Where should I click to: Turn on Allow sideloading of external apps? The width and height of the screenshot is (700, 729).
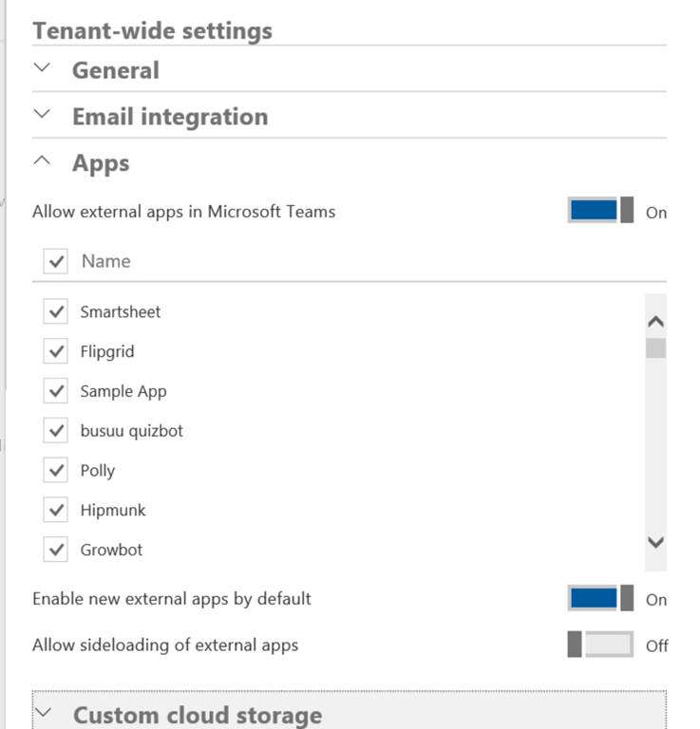pos(600,645)
